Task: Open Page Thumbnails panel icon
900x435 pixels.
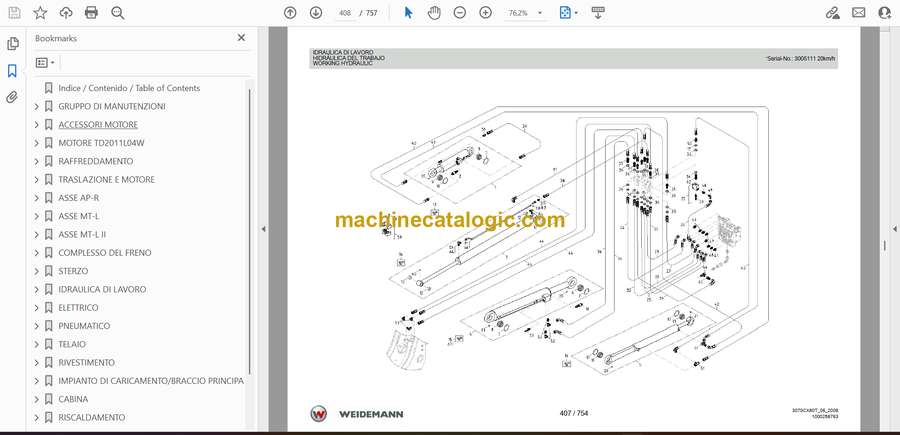Action: (x=12, y=44)
